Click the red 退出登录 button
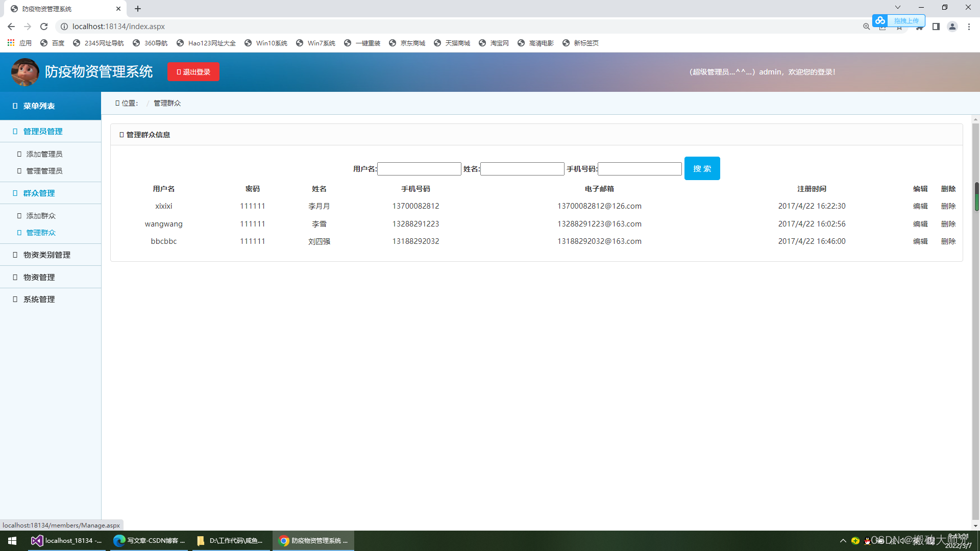The height and width of the screenshot is (551, 980). 193,72
